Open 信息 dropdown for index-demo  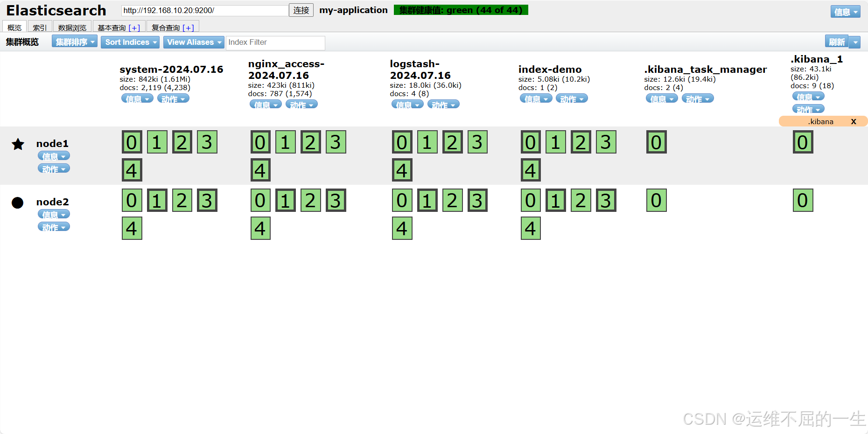click(536, 98)
